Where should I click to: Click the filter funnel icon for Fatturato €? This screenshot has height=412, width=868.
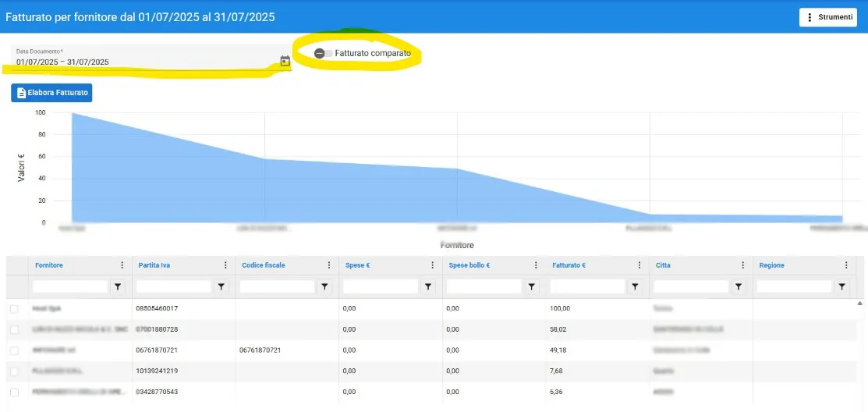[x=635, y=286]
